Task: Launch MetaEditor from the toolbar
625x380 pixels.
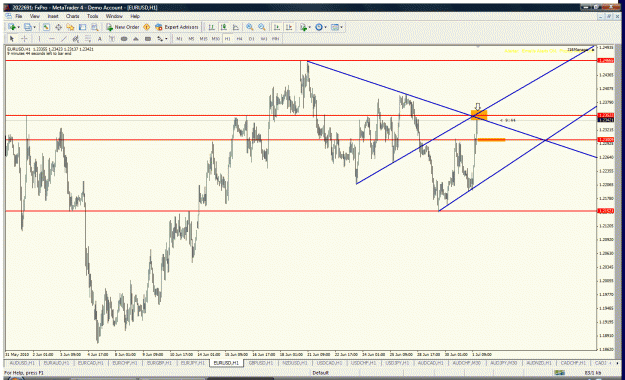Action: tap(147, 27)
